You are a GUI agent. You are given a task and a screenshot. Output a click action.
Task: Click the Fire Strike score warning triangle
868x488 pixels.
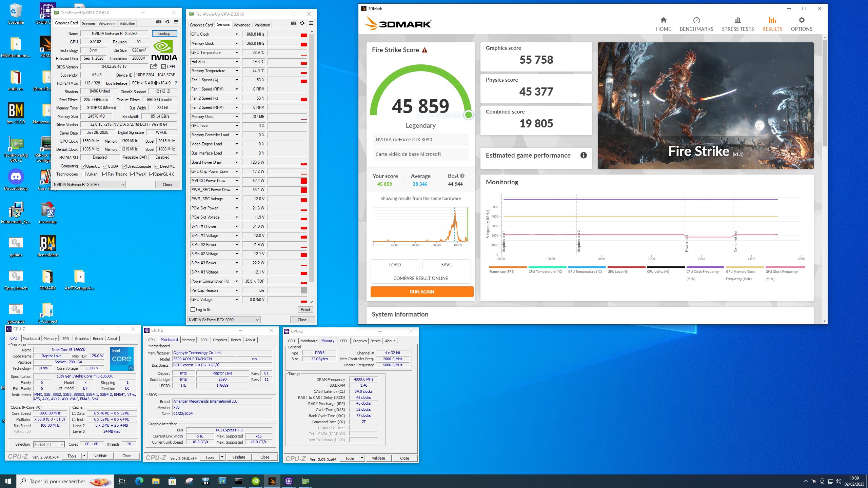(x=425, y=50)
